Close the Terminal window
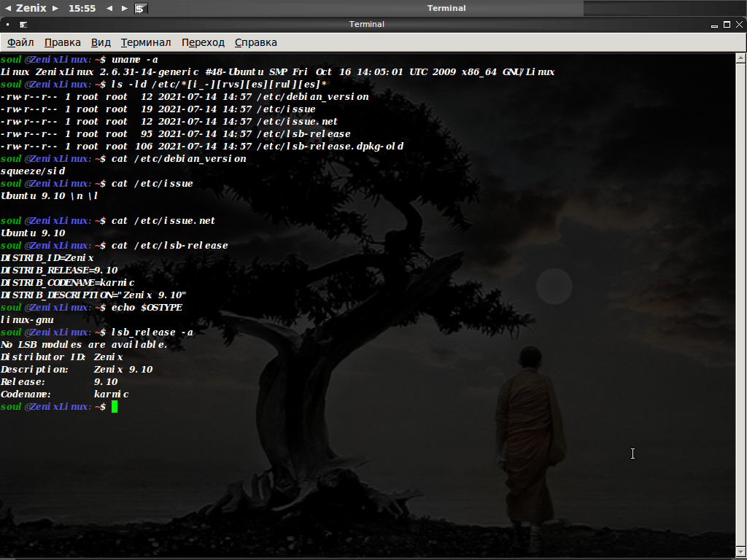This screenshot has height=560, width=747. pos(740,24)
